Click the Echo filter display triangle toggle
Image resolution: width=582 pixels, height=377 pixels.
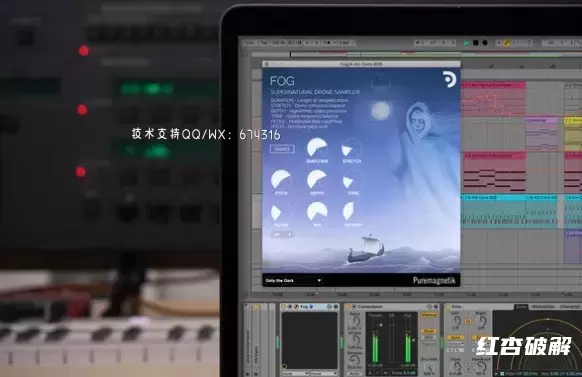[x=496, y=374]
